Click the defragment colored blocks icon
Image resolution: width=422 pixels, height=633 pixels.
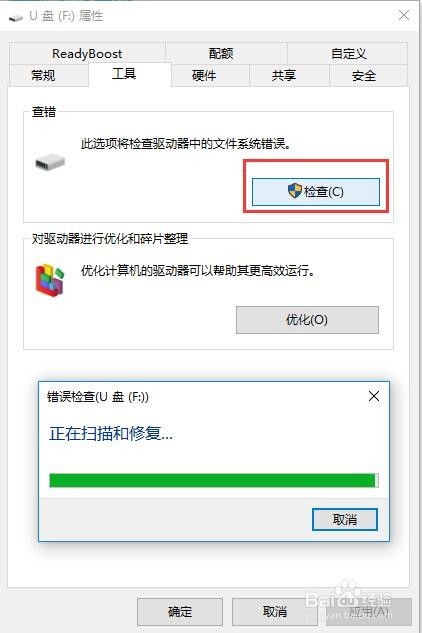50,280
